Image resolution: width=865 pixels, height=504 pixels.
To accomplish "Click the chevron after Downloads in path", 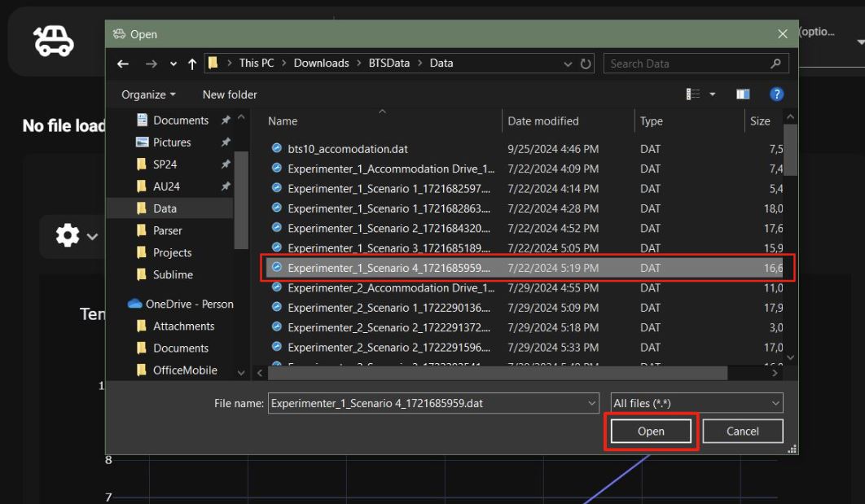I will point(358,64).
